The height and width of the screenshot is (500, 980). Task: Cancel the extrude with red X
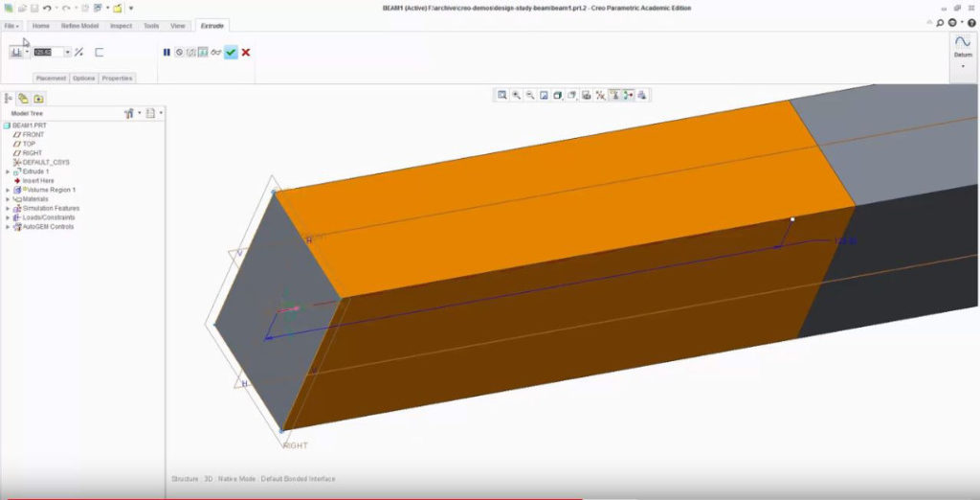point(246,52)
